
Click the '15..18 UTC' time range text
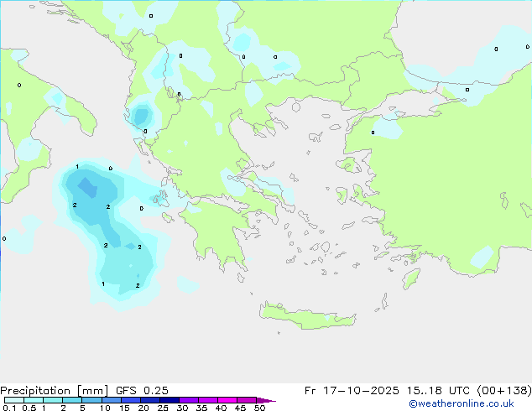(438, 390)
